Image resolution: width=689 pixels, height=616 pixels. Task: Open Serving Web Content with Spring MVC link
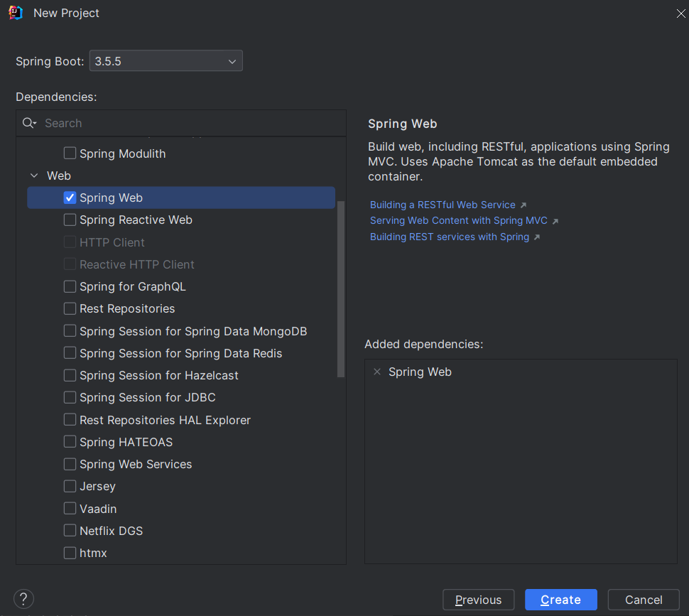tap(459, 220)
